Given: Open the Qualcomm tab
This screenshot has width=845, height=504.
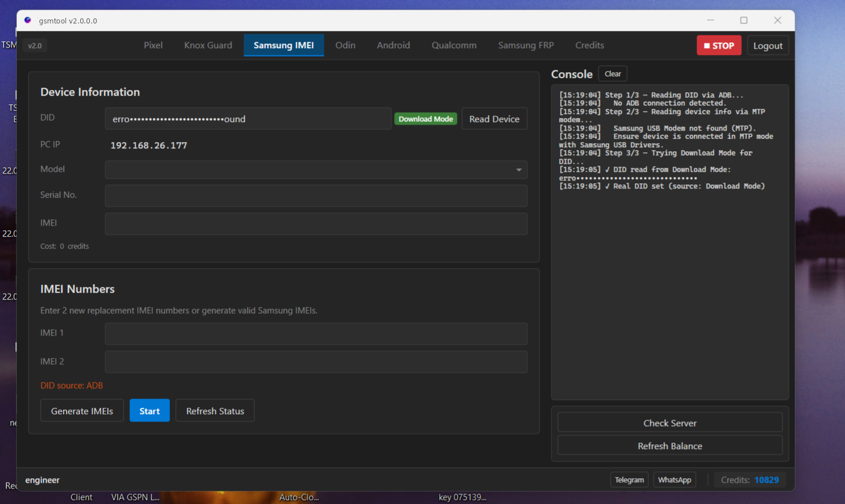Looking at the screenshot, I should (454, 45).
